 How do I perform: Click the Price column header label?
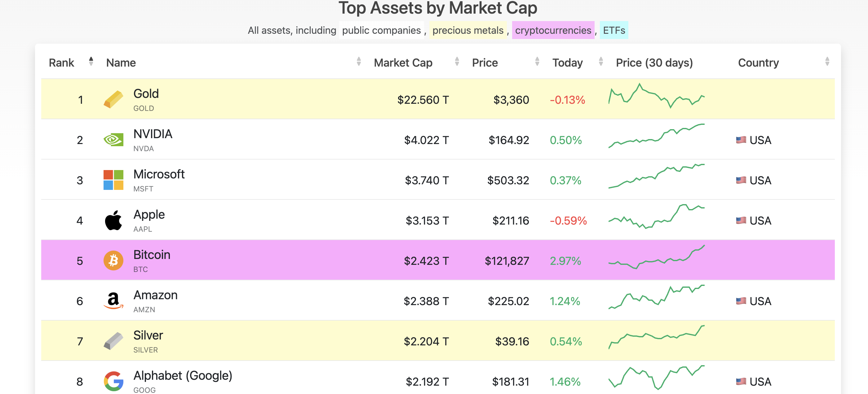click(485, 63)
